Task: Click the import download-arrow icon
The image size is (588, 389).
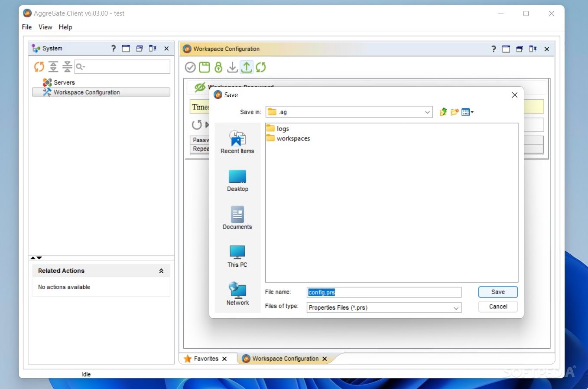Action: pos(233,67)
